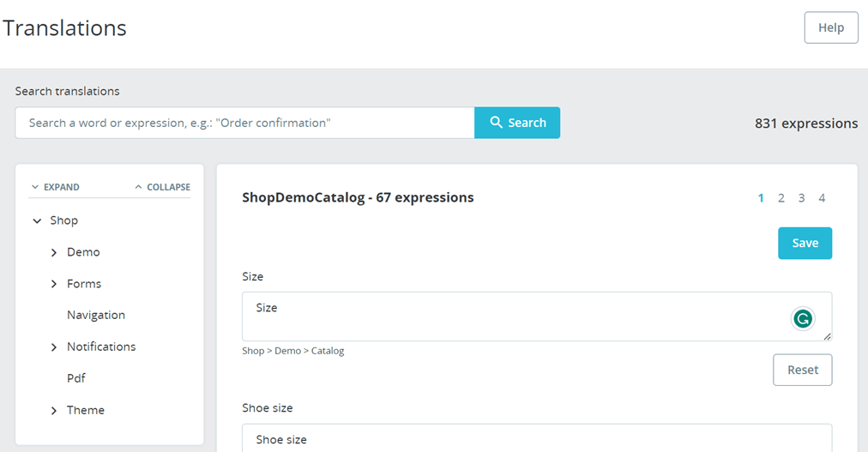Expand the Theme tree chevron
This screenshot has height=452, width=868.
[x=54, y=411]
